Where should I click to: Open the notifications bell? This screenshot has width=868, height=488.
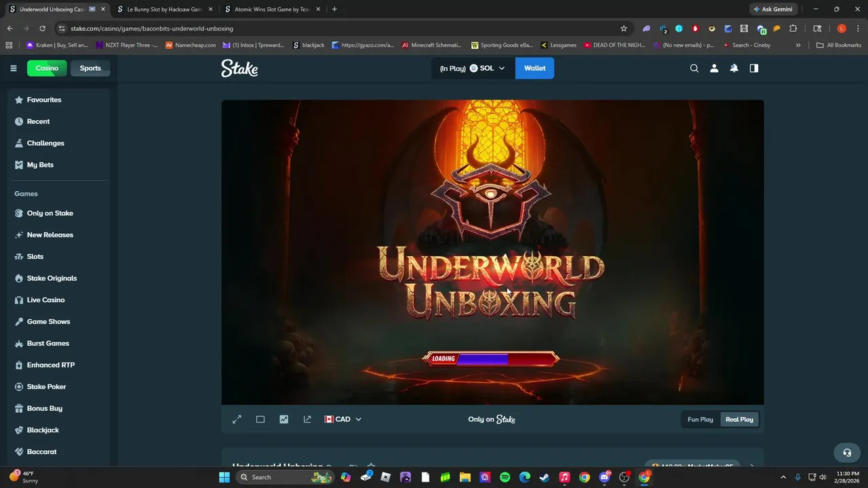tap(734, 68)
